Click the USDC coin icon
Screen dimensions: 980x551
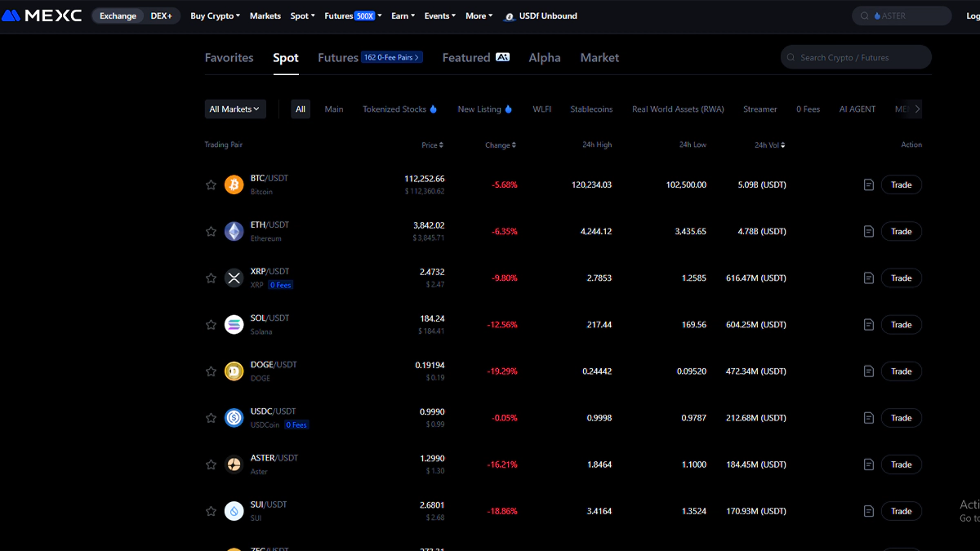pos(234,418)
